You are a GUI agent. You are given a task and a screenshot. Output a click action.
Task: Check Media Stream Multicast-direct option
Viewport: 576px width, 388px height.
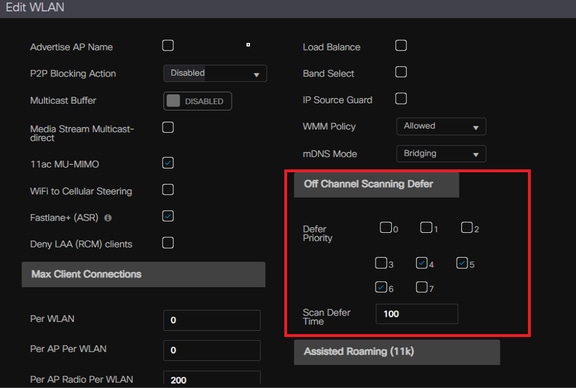click(168, 127)
